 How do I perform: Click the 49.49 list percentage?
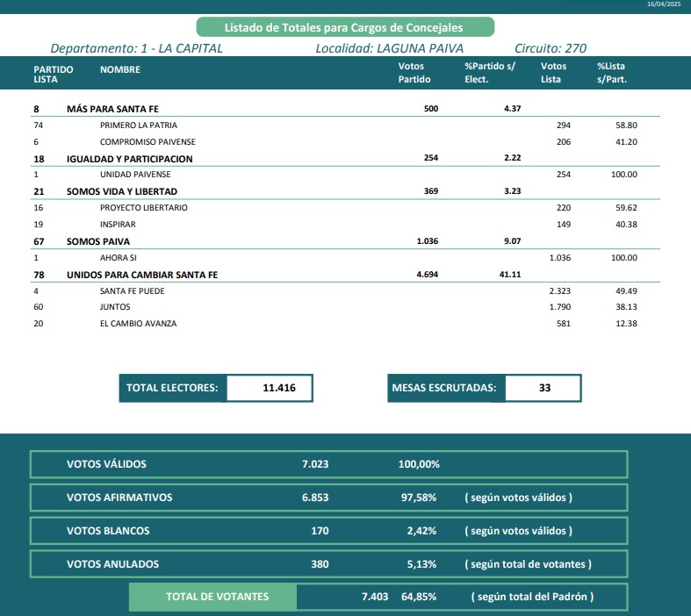pyautogui.click(x=626, y=291)
